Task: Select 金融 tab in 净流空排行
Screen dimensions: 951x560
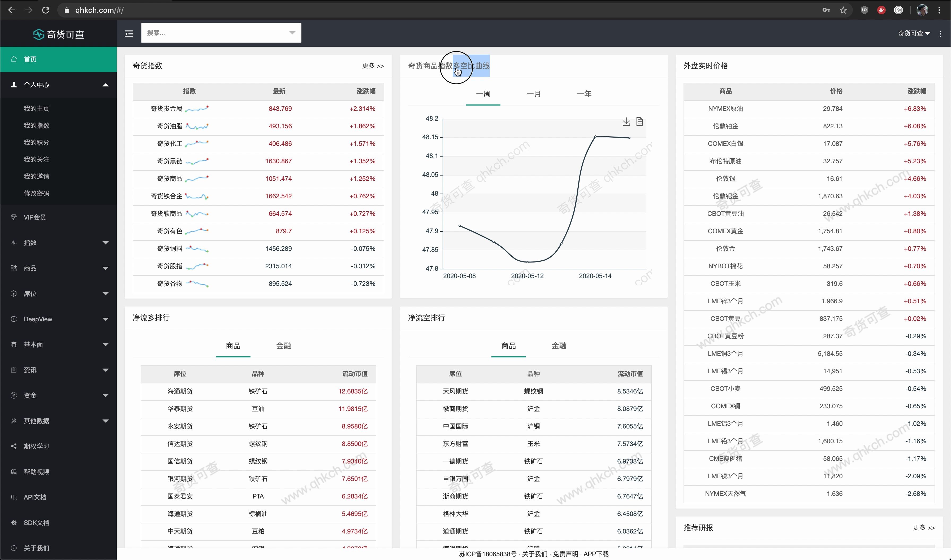Action: point(559,346)
